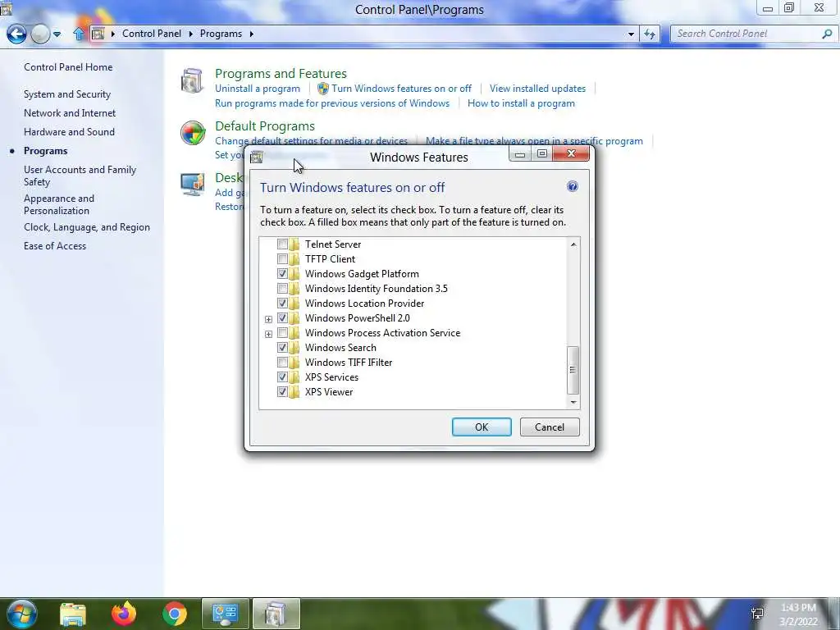Viewport: 840px width, 630px height.
Task: Open How to install a program link
Action: click(521, 103)
